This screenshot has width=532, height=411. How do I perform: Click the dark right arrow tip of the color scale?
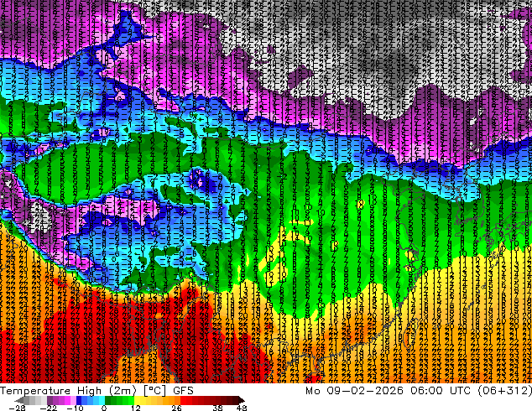tap(241, 400)
